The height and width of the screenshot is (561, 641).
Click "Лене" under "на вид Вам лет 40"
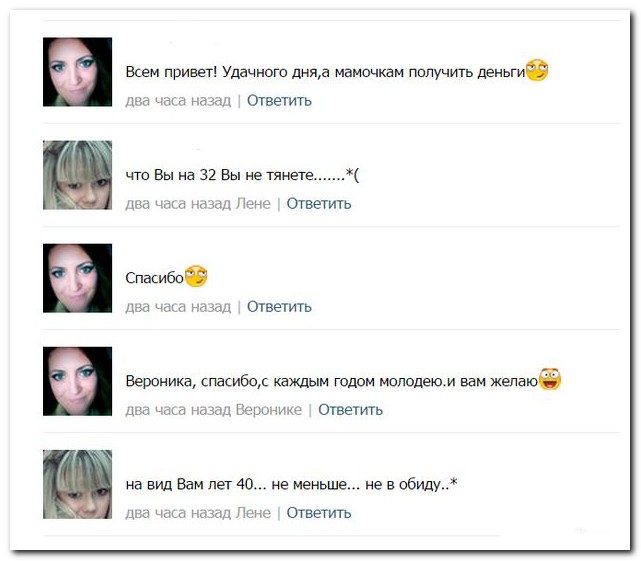click(253, 513)
